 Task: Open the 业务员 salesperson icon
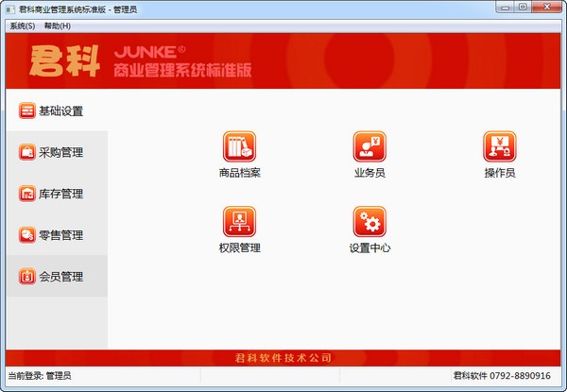tap(369, 146)
